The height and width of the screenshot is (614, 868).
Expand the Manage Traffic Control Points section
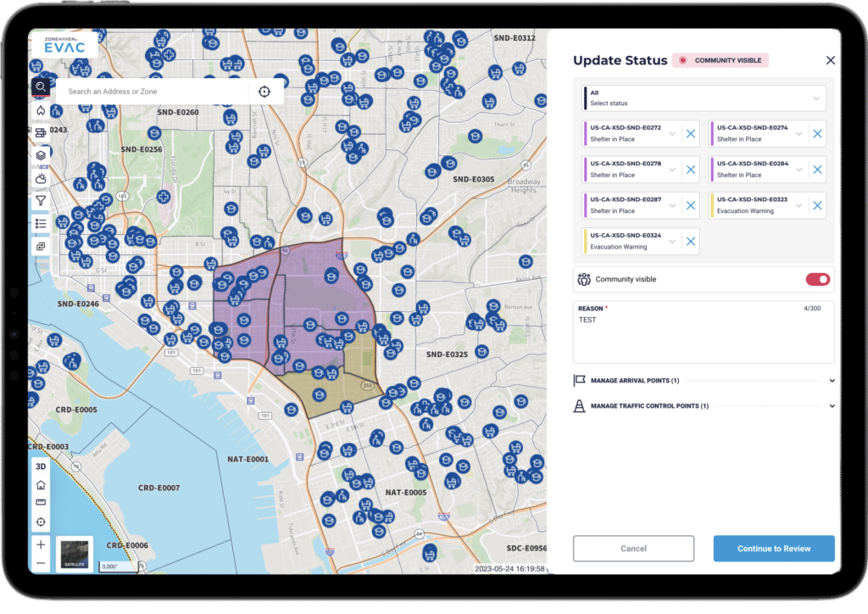[x=704, y=406]
